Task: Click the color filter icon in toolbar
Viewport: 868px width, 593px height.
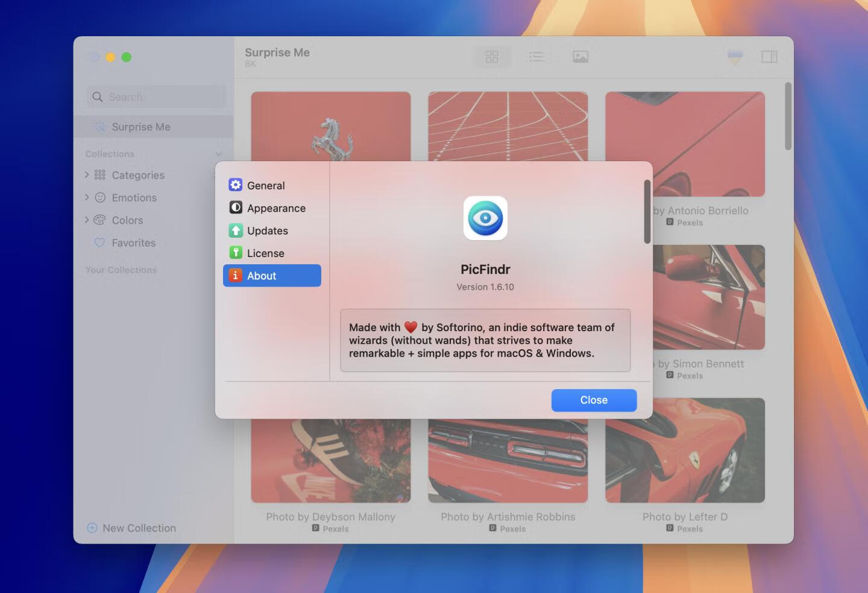Action: 735,57
